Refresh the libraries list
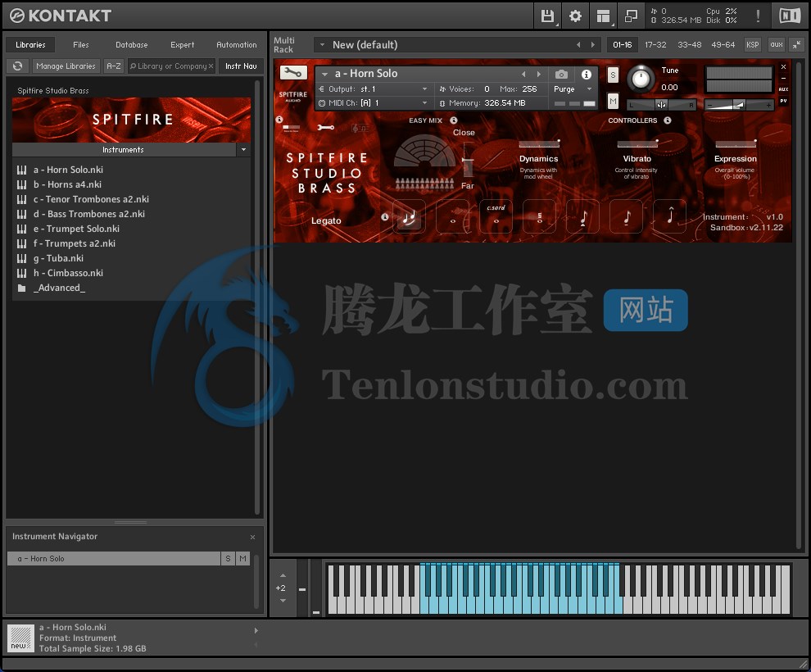 17,66
